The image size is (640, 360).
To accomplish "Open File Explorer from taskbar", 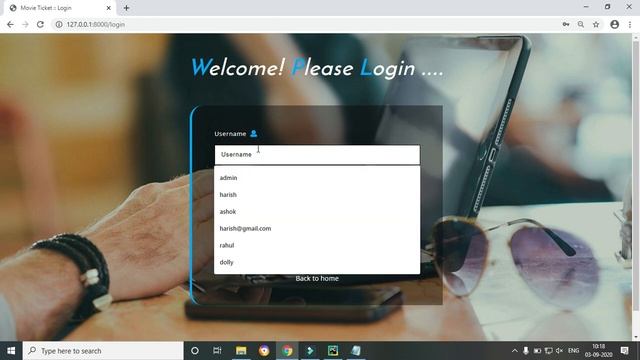I will click(241, 351).
